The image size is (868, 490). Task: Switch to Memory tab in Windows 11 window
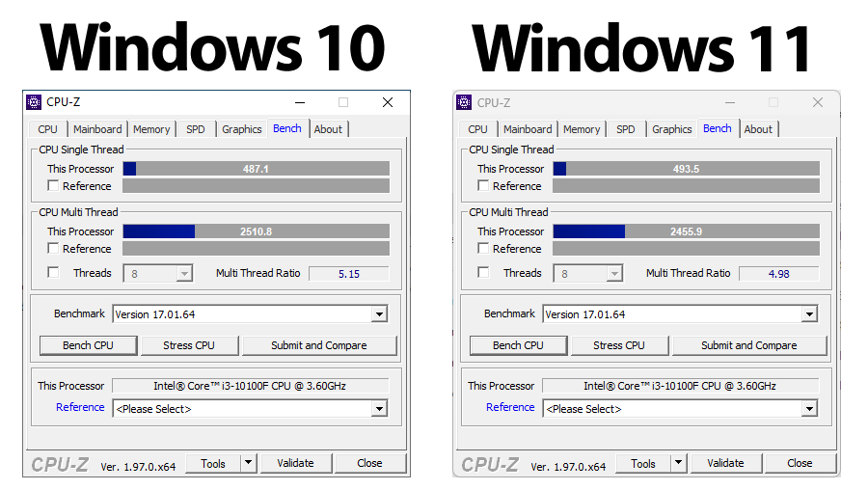point(582,129)
